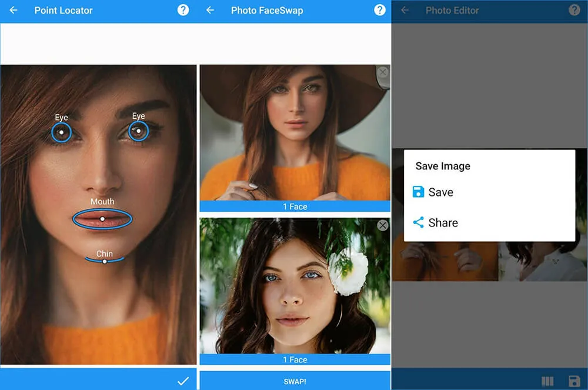Select the flower woman photo thumbnail
588x390 pixels.
click(x=295, y=286)
